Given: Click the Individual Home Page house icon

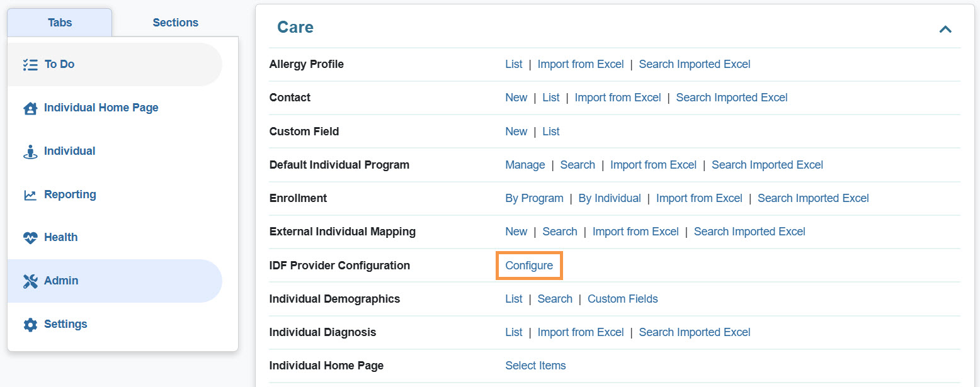Looking at the screenshot, I should click(30, 108).
